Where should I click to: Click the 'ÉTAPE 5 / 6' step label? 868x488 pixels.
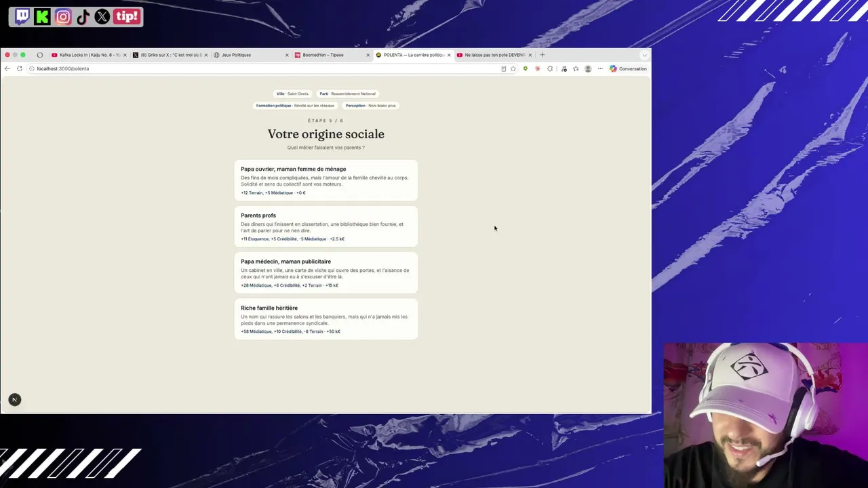[325, 121]
